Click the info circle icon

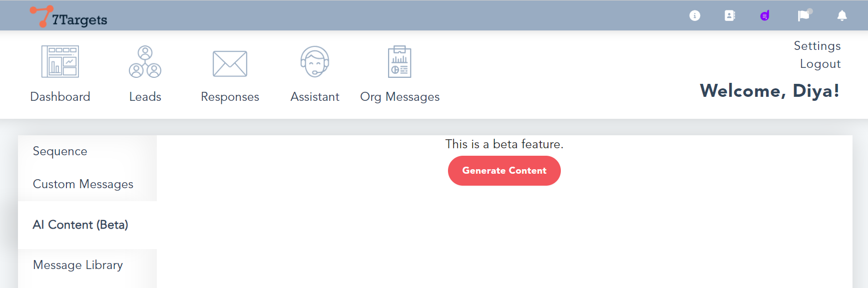click(695, 15)
